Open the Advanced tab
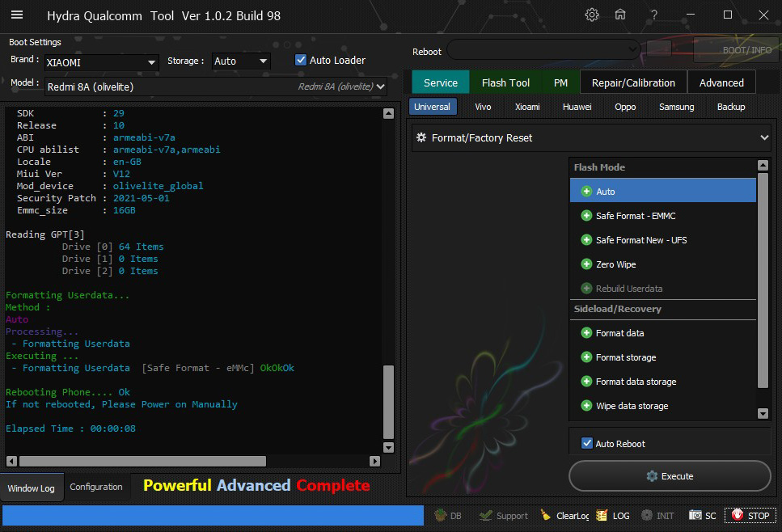This screenshot has width=782, height=532. [x=721, y=82]
